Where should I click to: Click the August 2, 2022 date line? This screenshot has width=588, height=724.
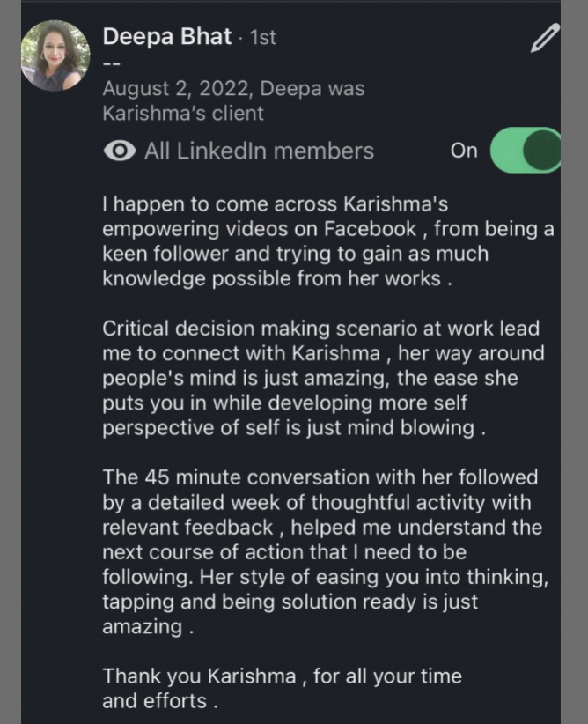pos(233,89)
